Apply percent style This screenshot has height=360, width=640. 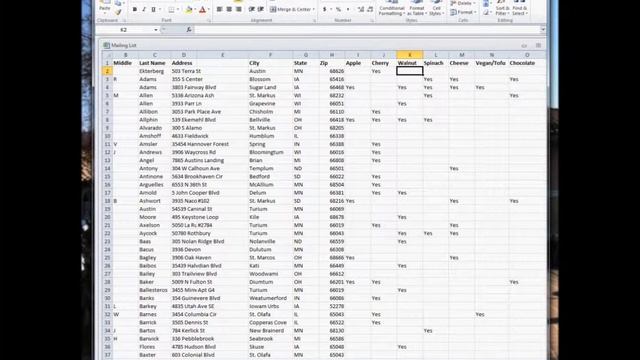click(338, 9)
